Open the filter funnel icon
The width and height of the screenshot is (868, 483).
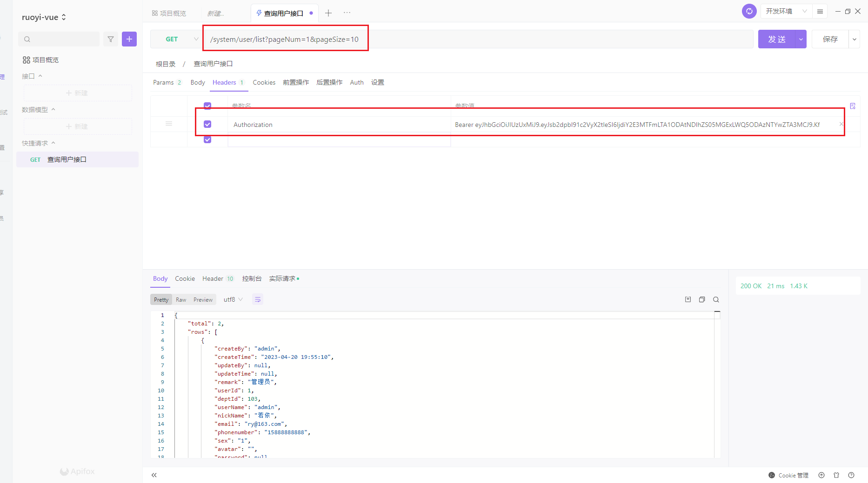click(x=111, y=40)
